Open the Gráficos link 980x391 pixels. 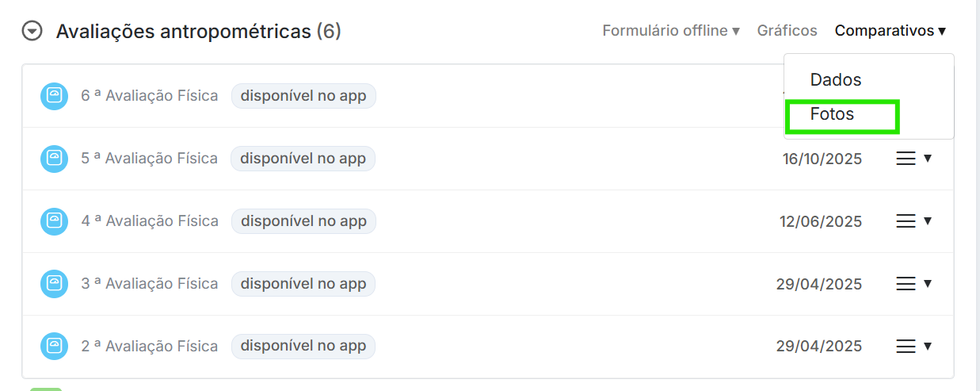point(787,31)
